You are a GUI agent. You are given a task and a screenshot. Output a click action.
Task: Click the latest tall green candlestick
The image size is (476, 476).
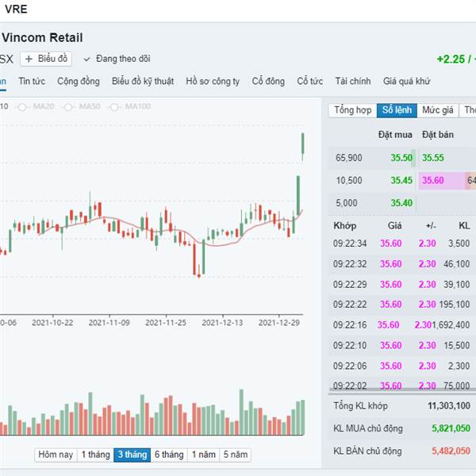(303, 146)
